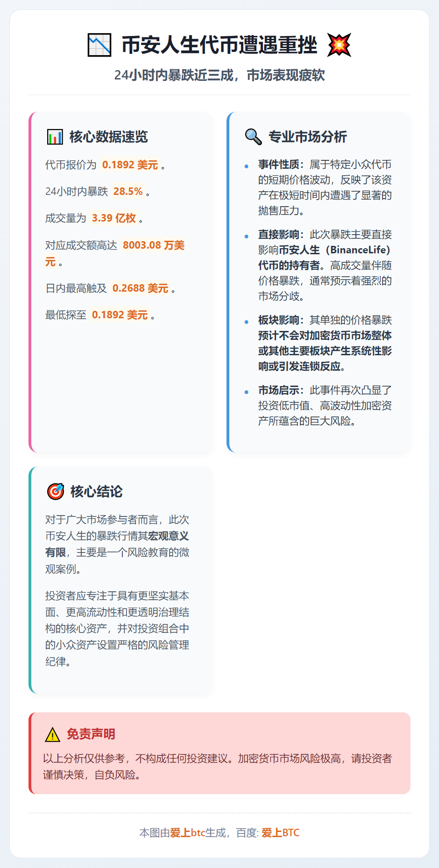Click the label 代币报价为
Image resolution: width=439 pixels, height=868 pixels.
(x=71, y=165)
